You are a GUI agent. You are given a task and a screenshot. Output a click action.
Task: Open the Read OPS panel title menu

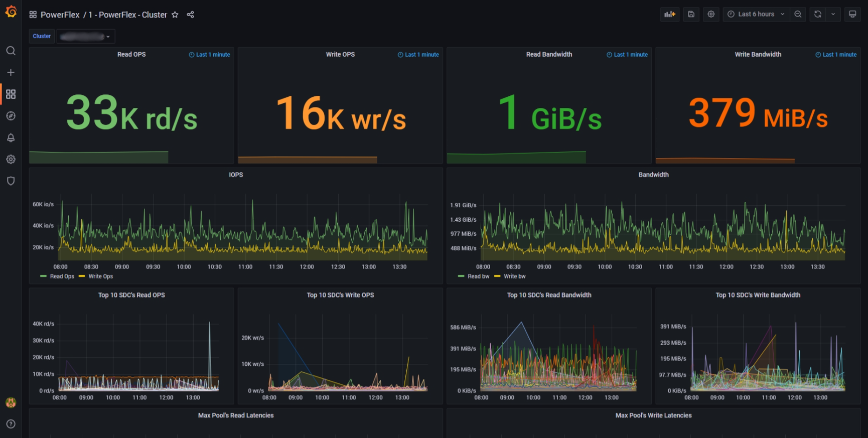pos(131,54)
